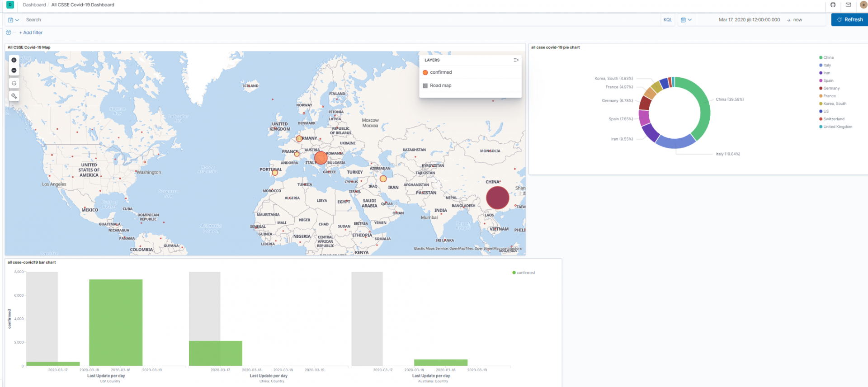868x387 pixels.
Task: Open the filter options icon beside Add filter
Action: 9,33
